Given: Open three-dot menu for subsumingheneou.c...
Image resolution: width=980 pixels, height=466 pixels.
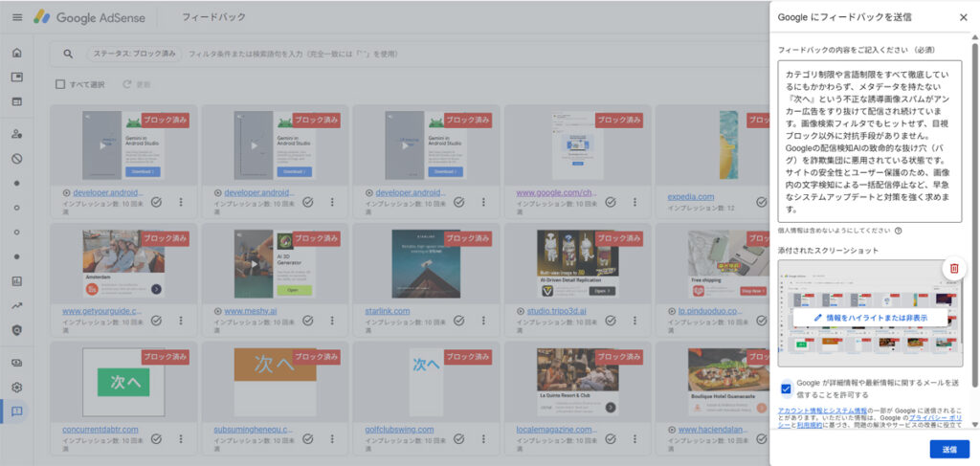Looking at the screenshot, I should [x=332, y=438].
